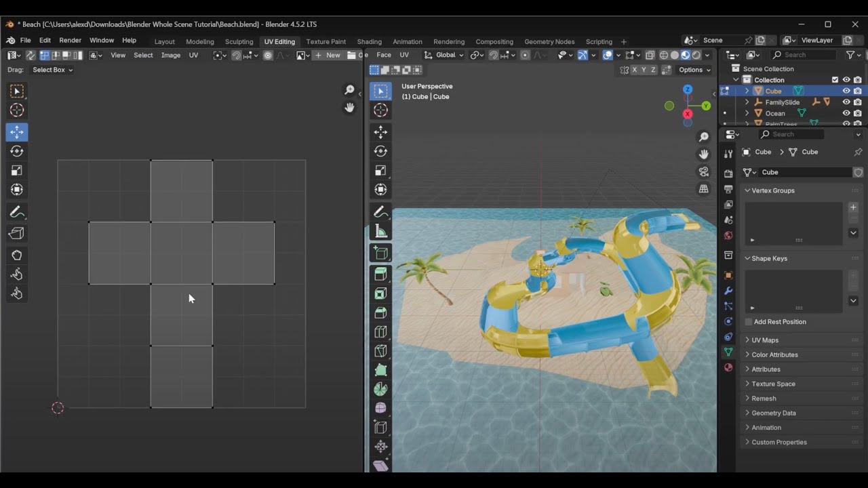Toggle X mirror in 3D viewport
868x488 pixels.
635,70
